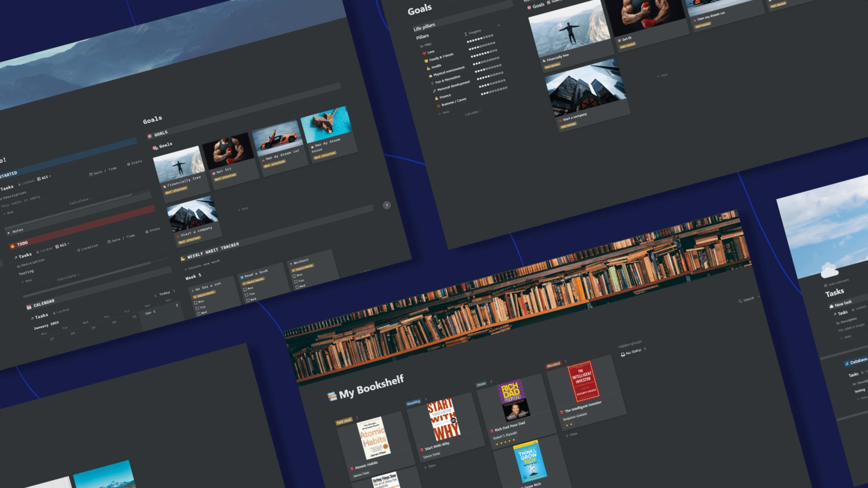Select the Aborted group label in Bookshelf
Image resolution: width=868 pixels, height=488 pixels.
553,365
